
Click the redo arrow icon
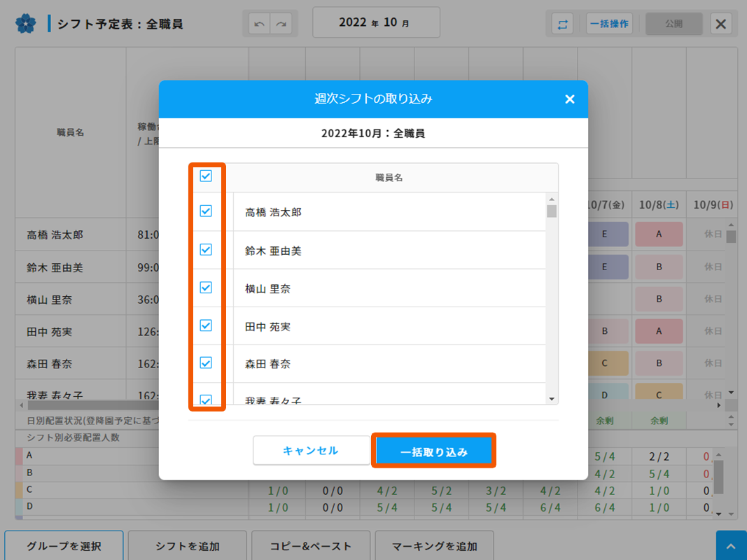281,24
